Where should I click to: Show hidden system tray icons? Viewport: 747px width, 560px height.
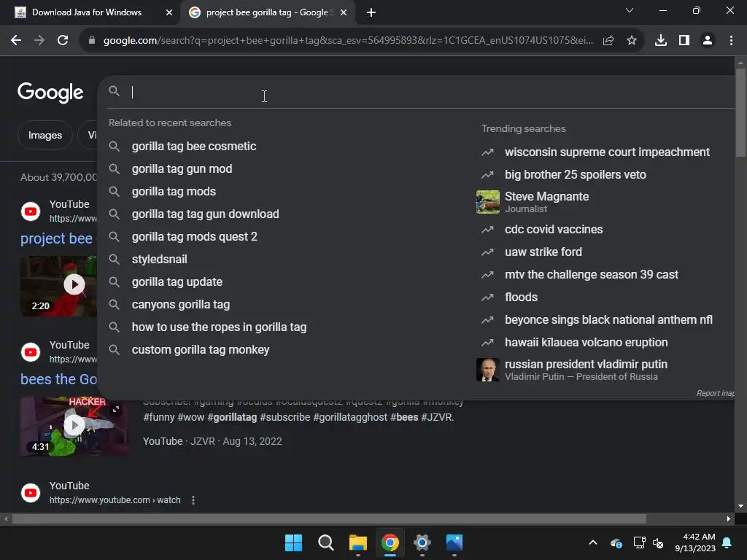click(593, 542)
